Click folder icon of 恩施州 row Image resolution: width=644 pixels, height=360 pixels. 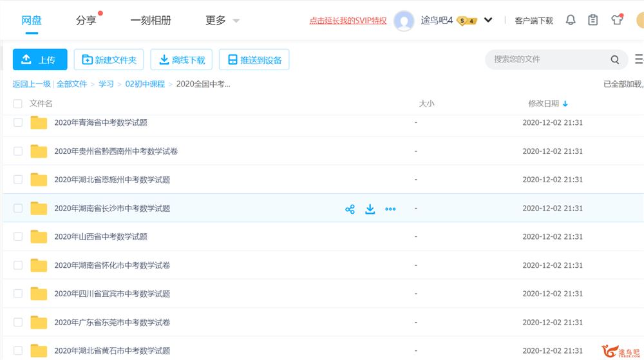coord(39,180)
